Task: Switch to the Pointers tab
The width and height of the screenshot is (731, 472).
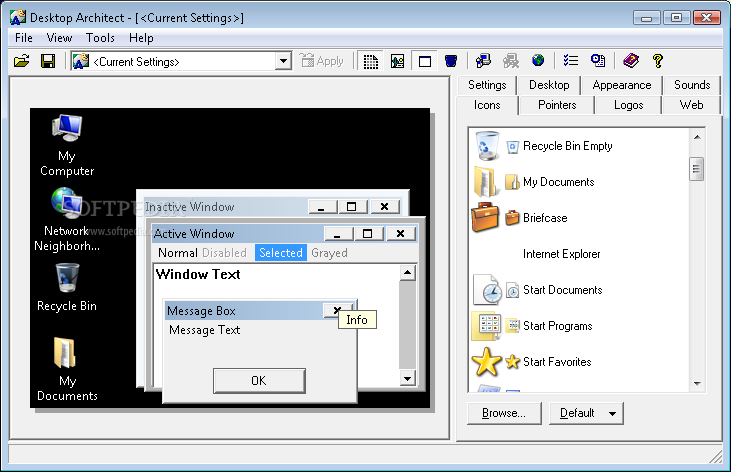Action: 557,105
